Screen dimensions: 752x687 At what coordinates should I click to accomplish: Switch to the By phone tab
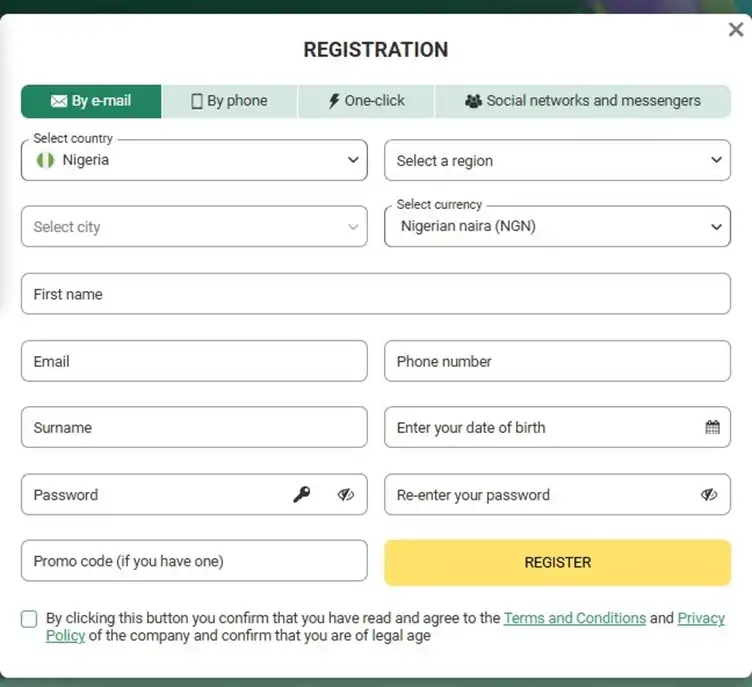(229, 101)
